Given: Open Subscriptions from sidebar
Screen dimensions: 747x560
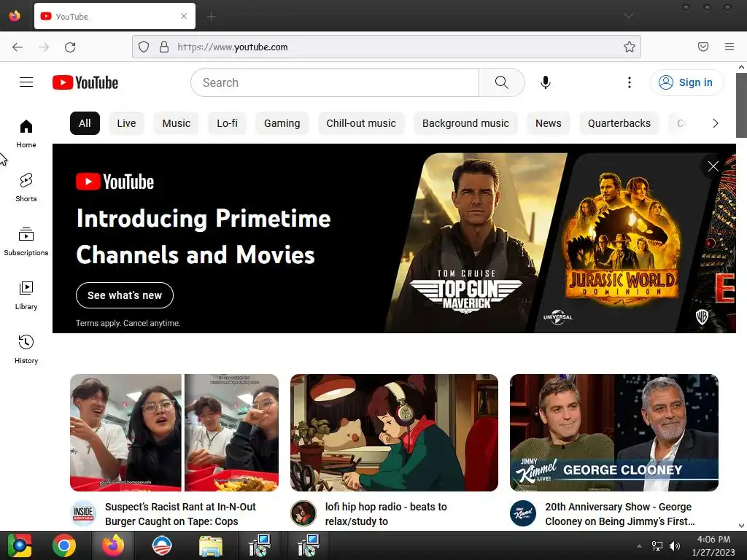Looking at the screenshot, I should point(26,241).
